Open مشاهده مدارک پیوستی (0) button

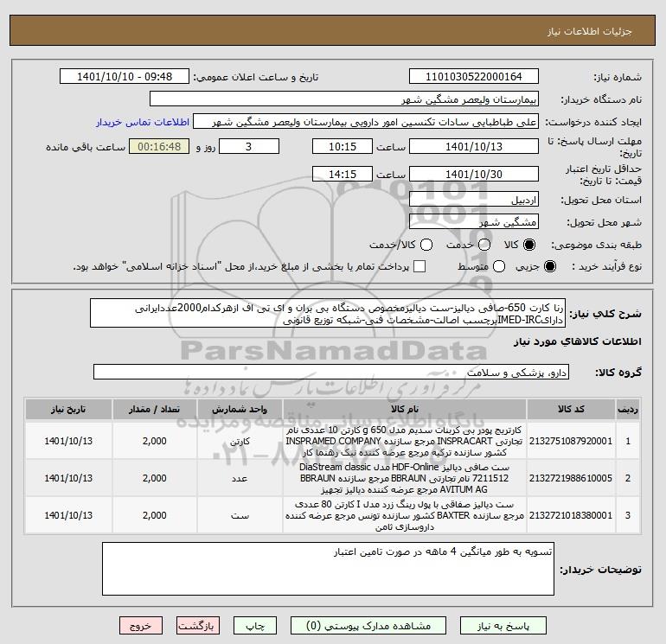pos(368,626)
